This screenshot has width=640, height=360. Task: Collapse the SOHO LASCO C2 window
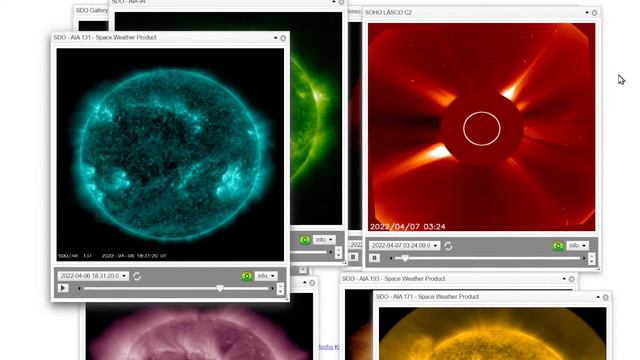click(x=587, y=13)
